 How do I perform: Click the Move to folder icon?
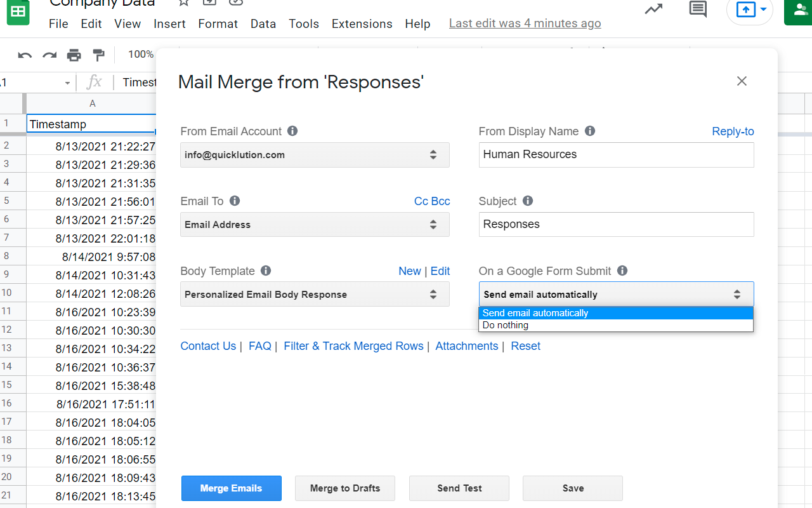209,4
